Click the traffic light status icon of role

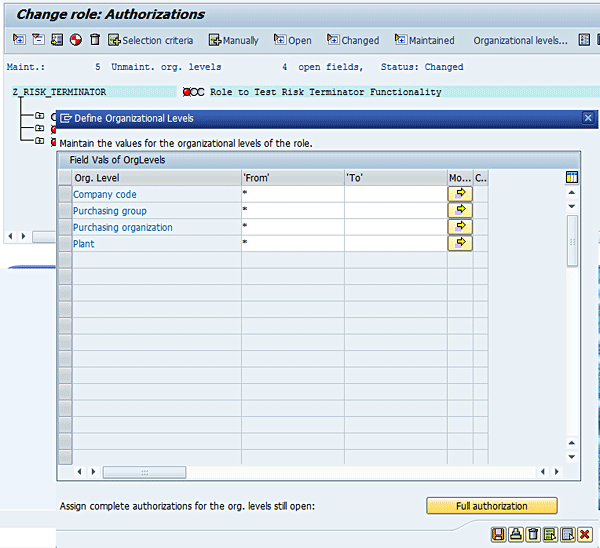point(193,92)
